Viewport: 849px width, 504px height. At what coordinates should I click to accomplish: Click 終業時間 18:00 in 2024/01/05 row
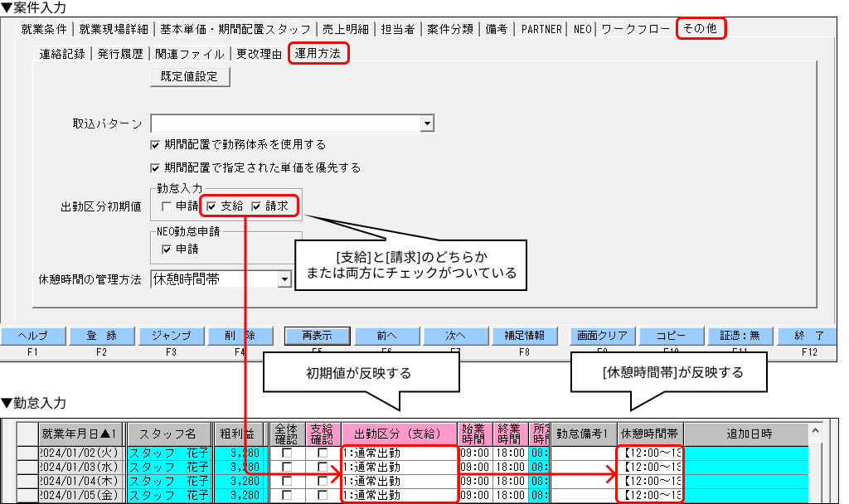[511, 495]
